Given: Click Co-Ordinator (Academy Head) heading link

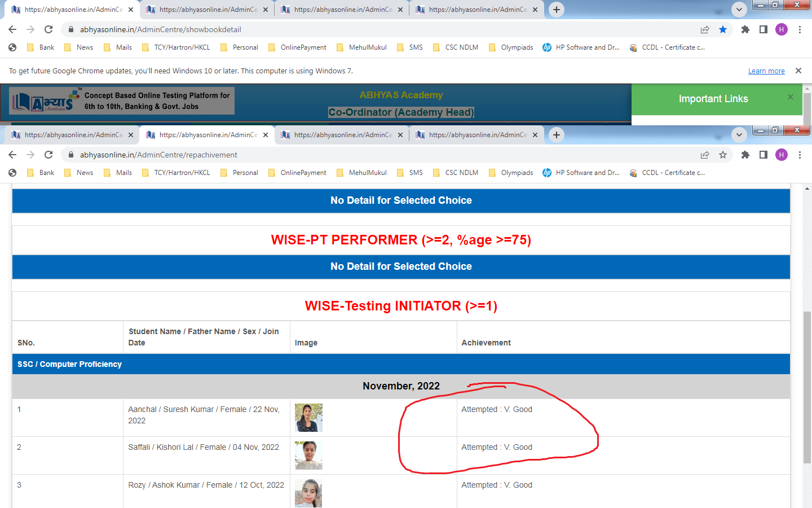Looking at the screenshot, I should point(401,112).
